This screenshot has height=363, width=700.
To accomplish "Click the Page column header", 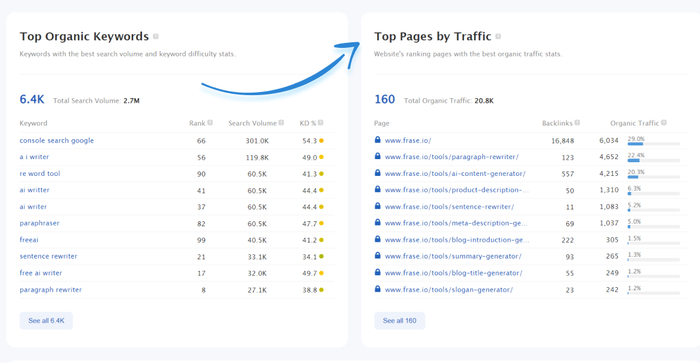I will click(382, 123).
